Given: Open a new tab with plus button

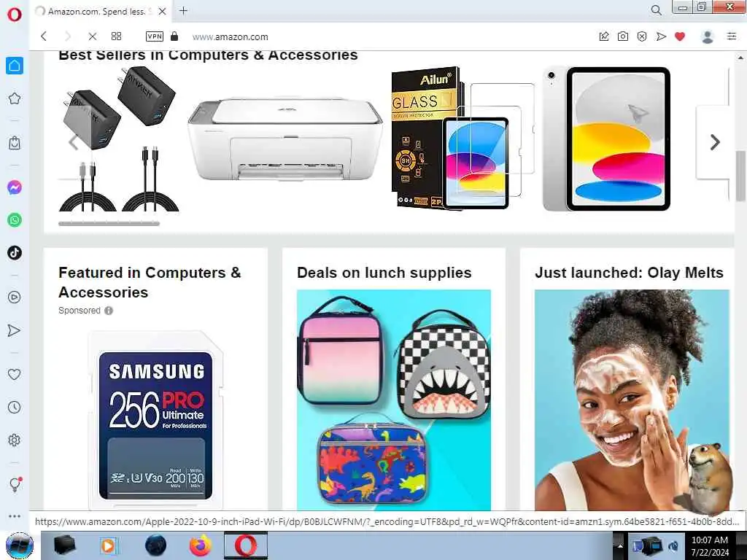Looking at the screenshot, I should pos(183,10).
